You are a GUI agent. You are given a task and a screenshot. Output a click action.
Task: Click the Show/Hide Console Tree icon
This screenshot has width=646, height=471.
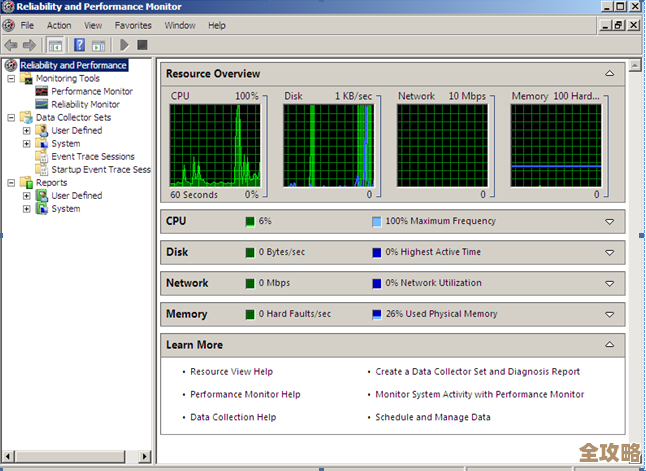[55, 45]
